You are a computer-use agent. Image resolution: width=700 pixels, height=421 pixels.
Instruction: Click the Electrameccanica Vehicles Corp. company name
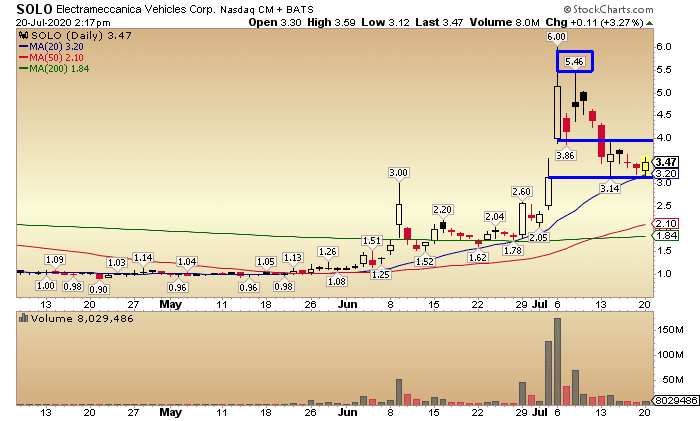[135, 9]
